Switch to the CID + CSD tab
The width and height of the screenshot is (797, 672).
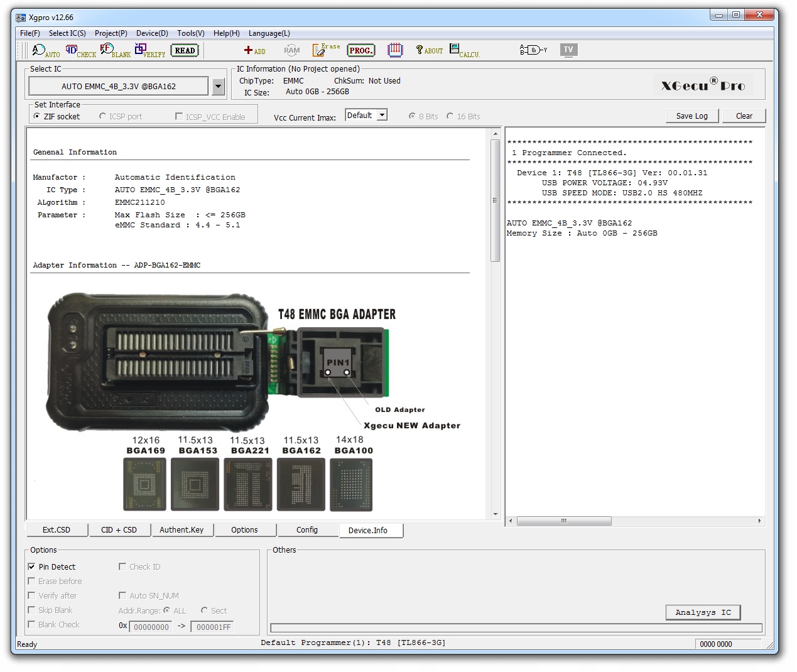(x=119, y=530)
